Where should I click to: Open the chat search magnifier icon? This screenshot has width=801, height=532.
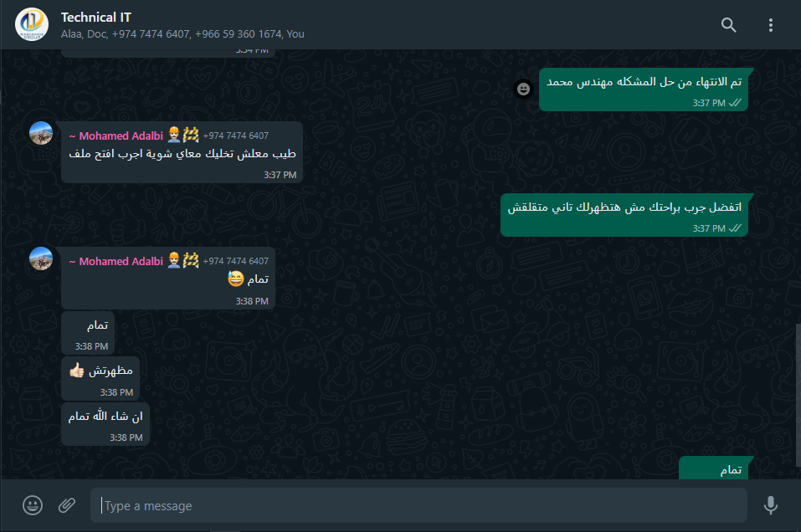[x=728, y=25]
